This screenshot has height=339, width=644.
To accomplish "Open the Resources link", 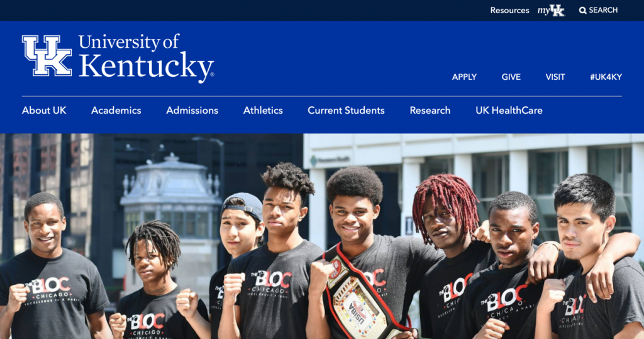I will 509,10.
